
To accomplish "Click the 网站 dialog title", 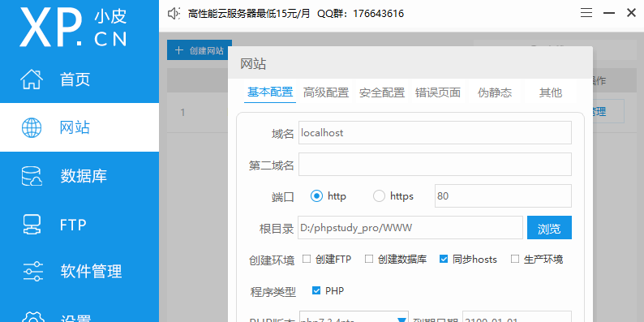I will click(253, 65).
